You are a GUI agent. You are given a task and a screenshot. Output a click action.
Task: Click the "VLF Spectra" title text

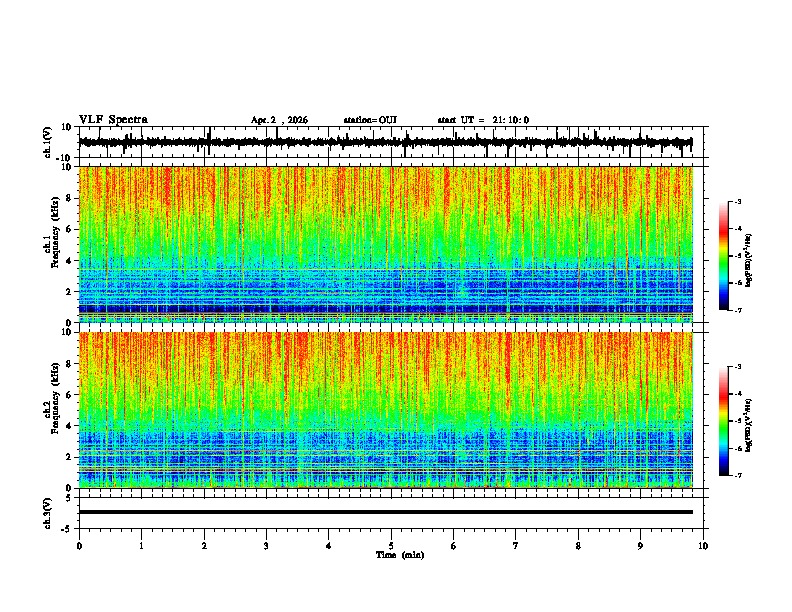click(x=113, y=120)
